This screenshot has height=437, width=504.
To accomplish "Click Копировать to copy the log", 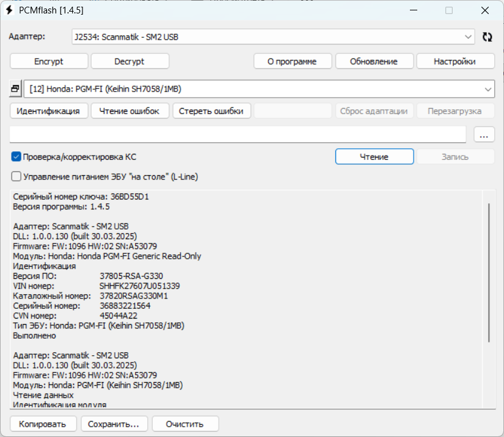I will (43, 424).
